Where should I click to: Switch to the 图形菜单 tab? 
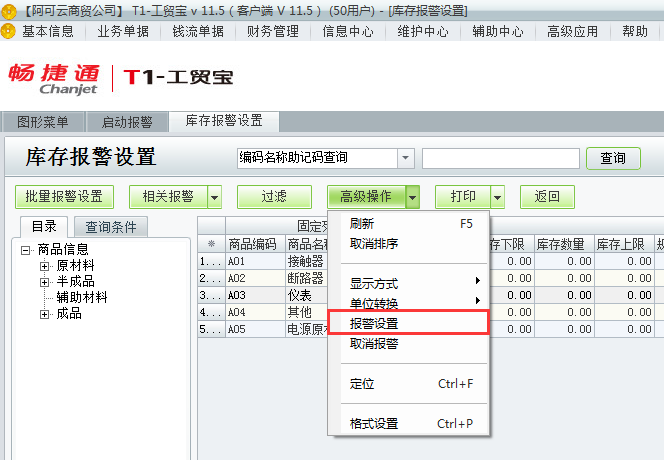[x=43, y=122]
